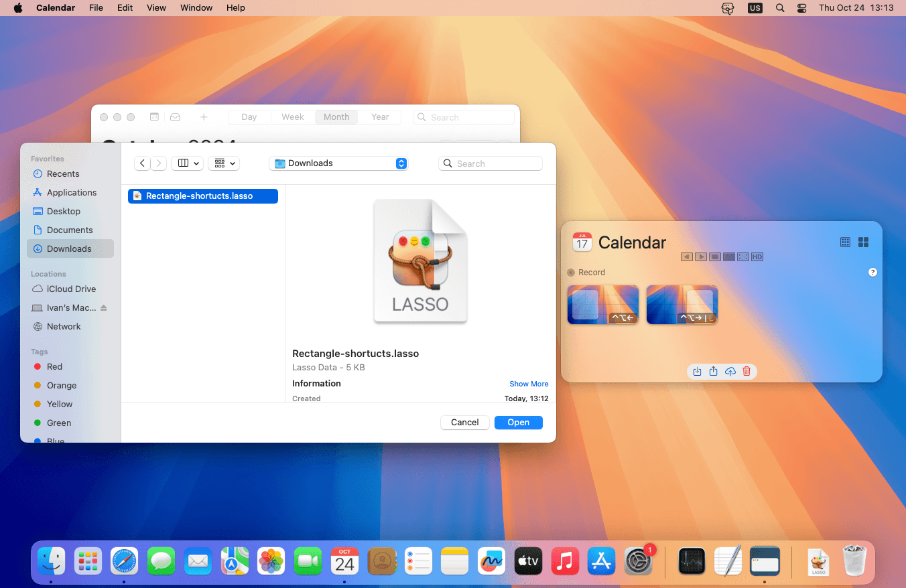906x588 pixels.
Task: Toggle the Record button in Lasso panel
Action: coord(586,273)
